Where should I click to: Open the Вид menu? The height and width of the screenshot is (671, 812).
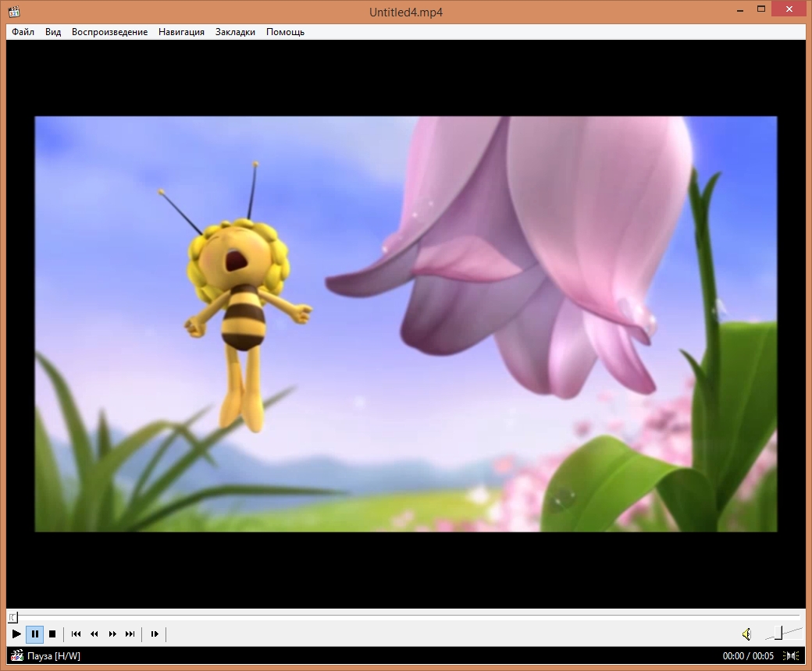point(53,32)
